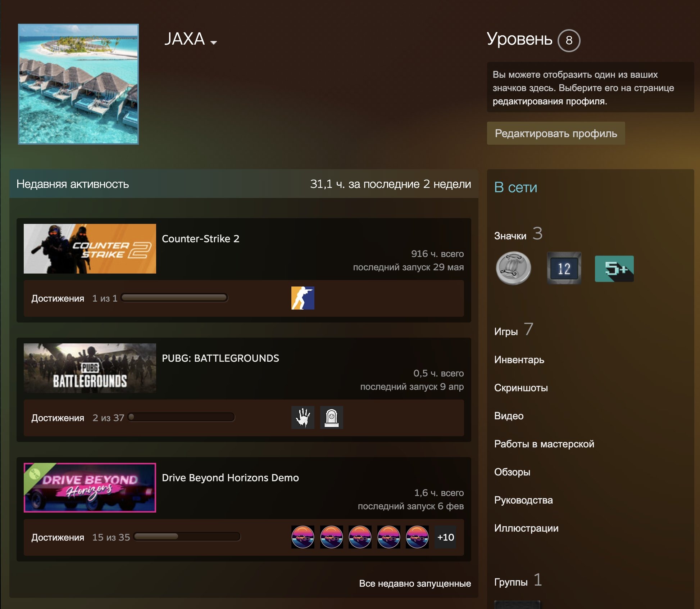
Task: Open first Drive Beyond Horizons achievement icon
Action: click(x=303, y=537)
